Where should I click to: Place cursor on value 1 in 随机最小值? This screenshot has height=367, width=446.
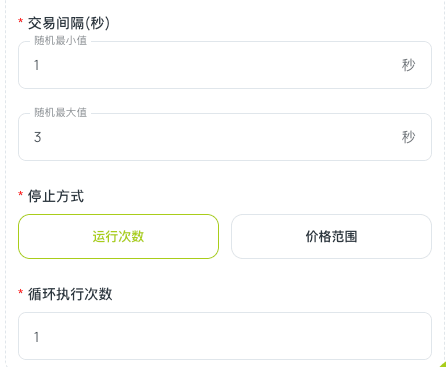(x=37, y=65)
